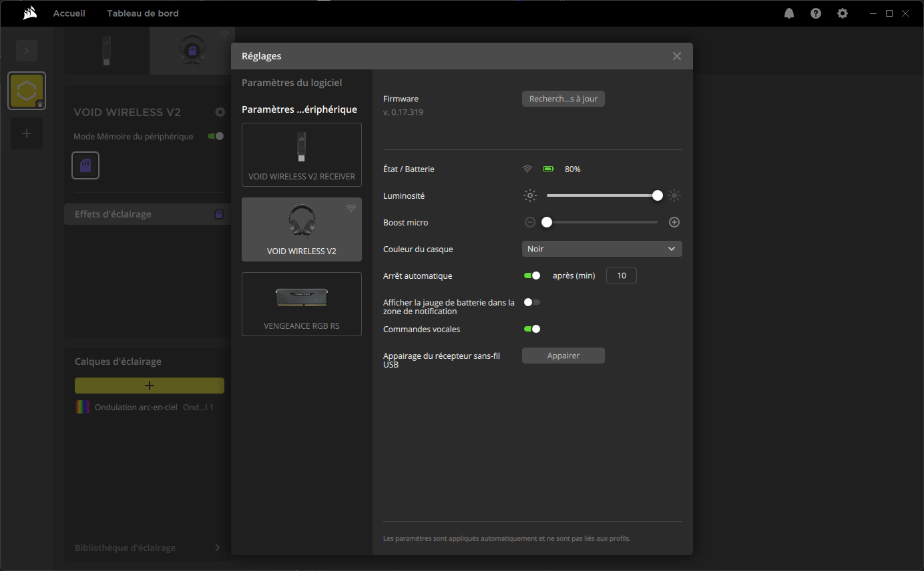
Task: Select VOID WIRELESS V2 headset card
Action: coord(302,229)
